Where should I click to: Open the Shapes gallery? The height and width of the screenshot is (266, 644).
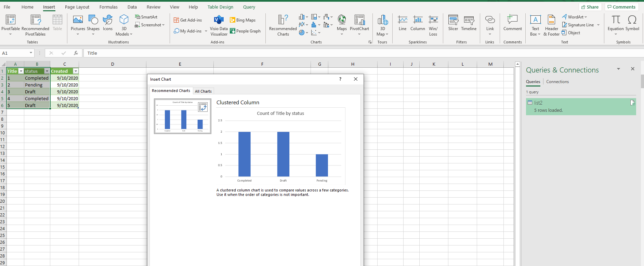point(93,25)
